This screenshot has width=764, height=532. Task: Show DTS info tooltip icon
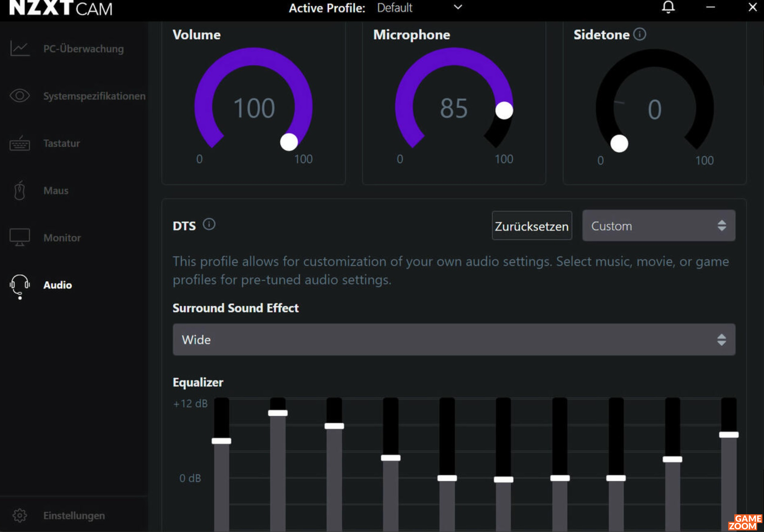point(209,224)
